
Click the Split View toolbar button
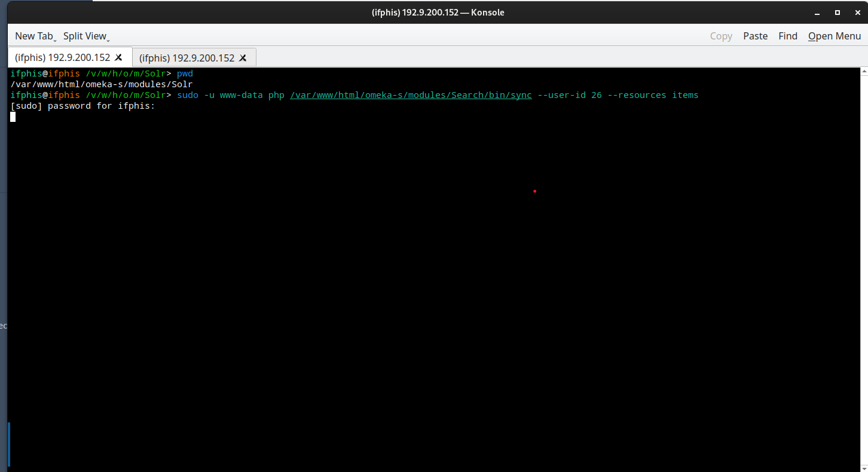[x=84, y=36]
